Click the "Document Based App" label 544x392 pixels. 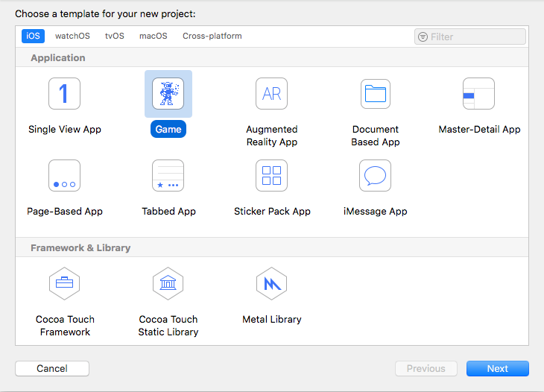(376, 136)
